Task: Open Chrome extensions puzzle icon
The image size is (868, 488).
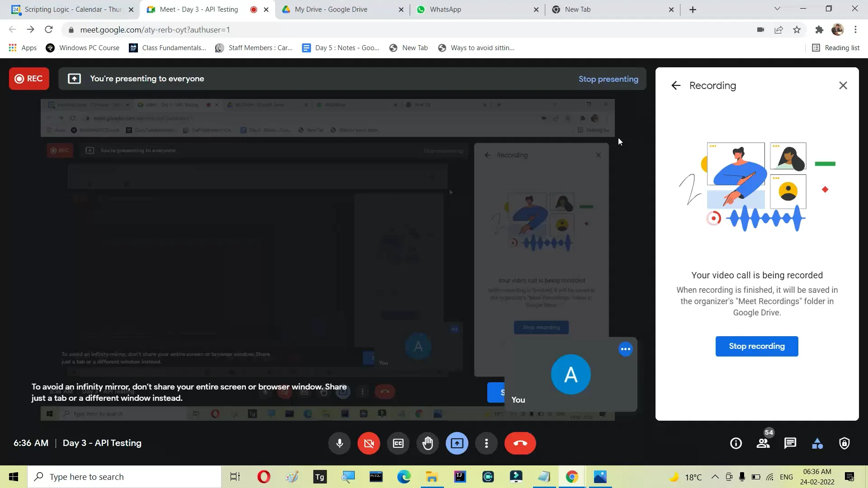Action: tap(819, 30)
